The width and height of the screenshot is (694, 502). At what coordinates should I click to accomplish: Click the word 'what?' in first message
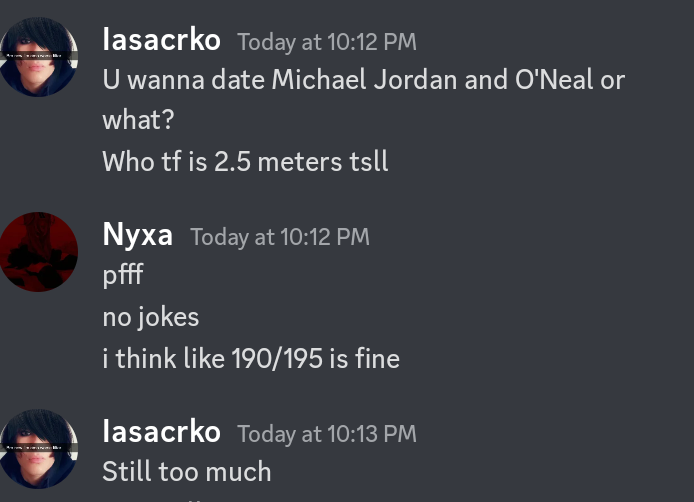(139, 120)
